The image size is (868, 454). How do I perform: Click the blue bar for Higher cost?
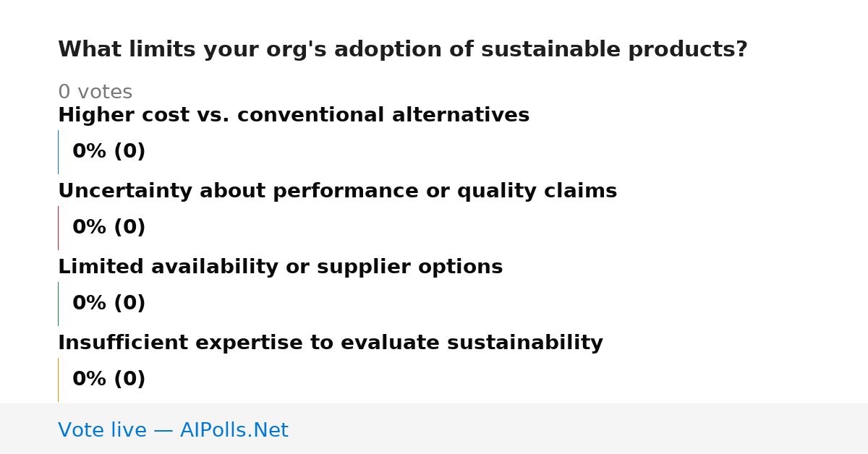pyautogui.click(x=58, y=152)
